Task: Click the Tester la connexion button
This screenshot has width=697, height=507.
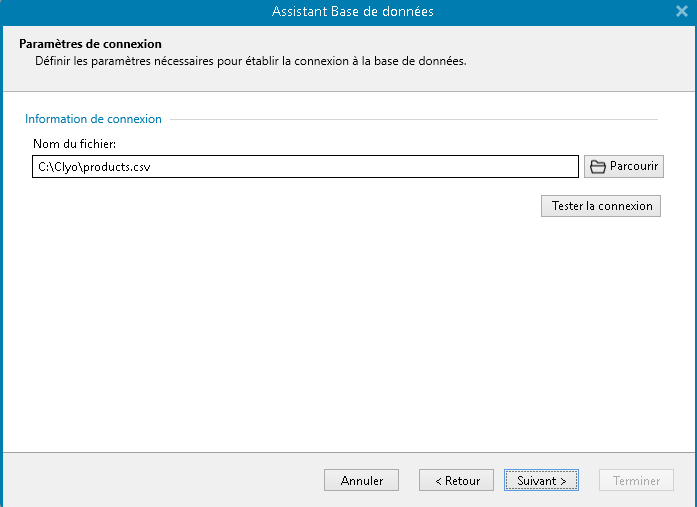Action: [x=601, y=206]
